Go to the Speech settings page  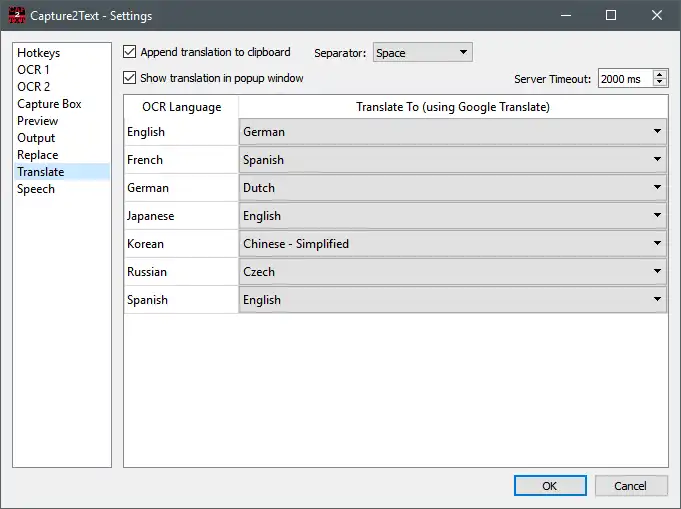[36, 189]
